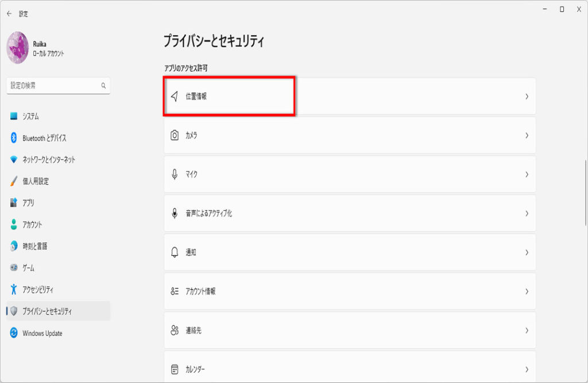Open Windows Update from sidebar
Image resolution: width=588 pixels, height=383 pixels.
(x=42, y=334)
